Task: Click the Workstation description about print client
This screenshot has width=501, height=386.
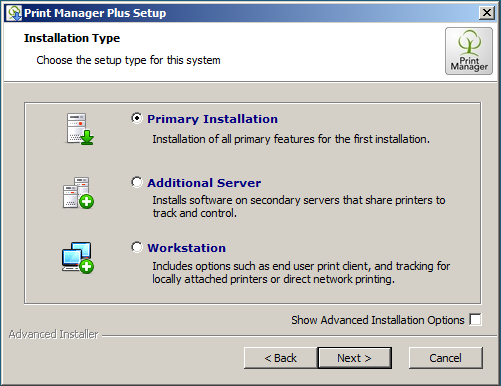Action: [301, 273]
